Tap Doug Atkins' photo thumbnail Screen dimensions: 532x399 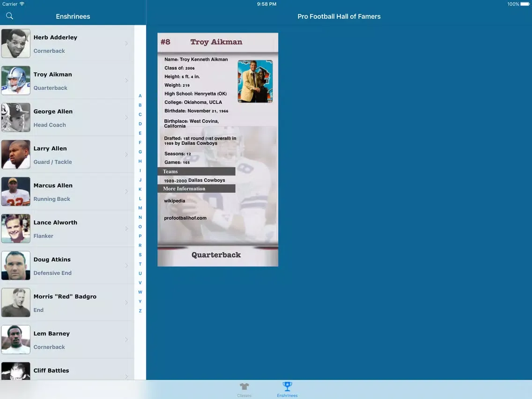pyautogui.click(x=15, y=266)
